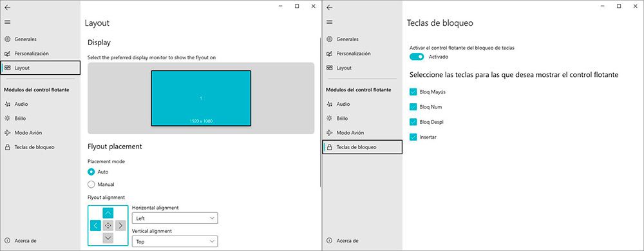Select Audio label in the right window

click(343, 104)
